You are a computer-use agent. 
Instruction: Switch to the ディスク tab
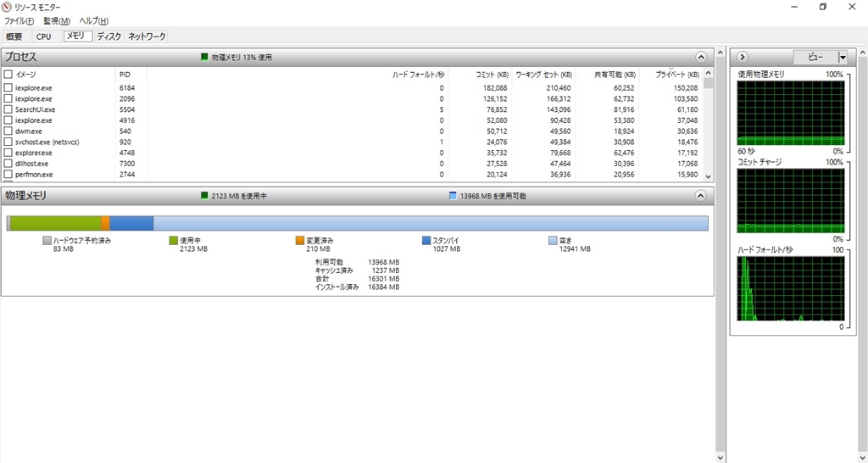click(x=109, y=36)
